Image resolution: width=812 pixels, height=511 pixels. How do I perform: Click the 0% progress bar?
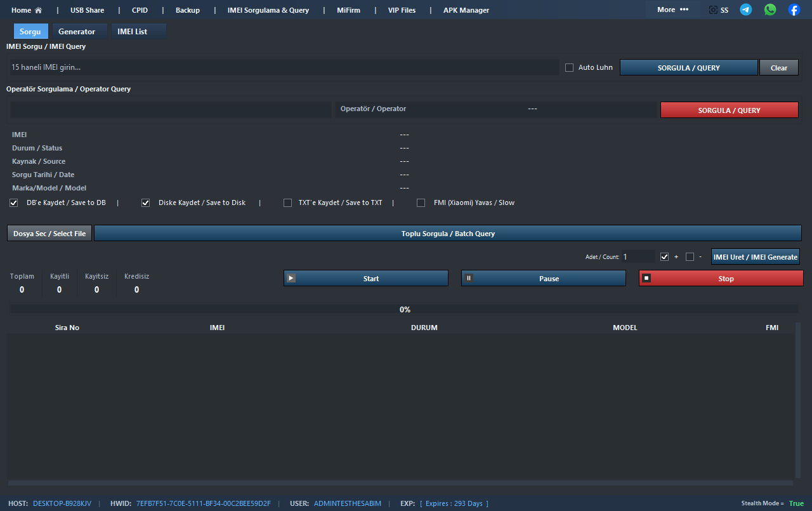[405, 310]
